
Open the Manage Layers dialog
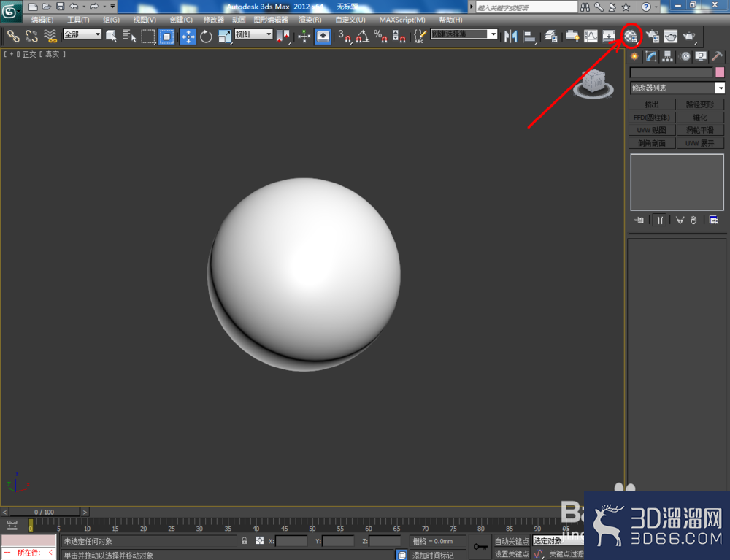click(x=551, y=36)
